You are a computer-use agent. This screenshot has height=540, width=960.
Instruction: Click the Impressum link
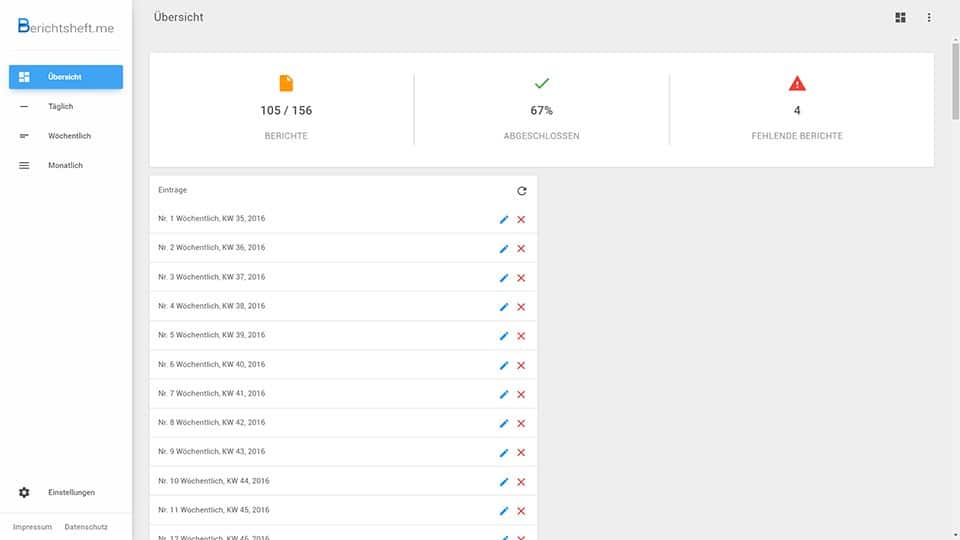click(32, 527)
